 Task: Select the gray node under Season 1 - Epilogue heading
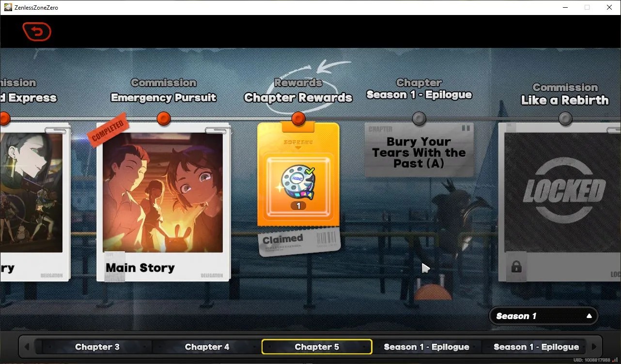[x=419, y=118]
